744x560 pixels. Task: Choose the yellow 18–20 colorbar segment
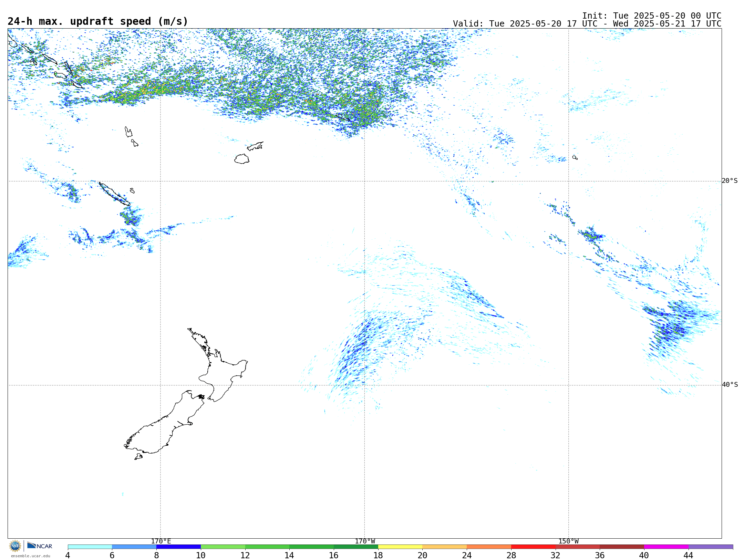point(400,547)
